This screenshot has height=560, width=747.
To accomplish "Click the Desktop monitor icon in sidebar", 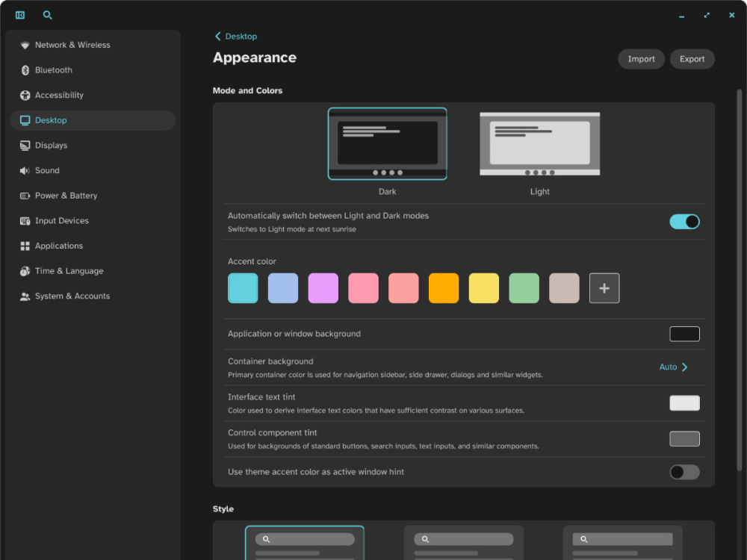I will pos(25,120).
